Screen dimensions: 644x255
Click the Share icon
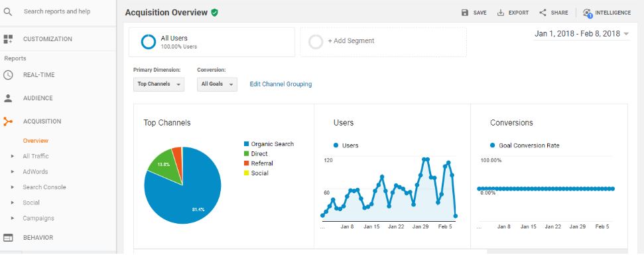point(543,13)
